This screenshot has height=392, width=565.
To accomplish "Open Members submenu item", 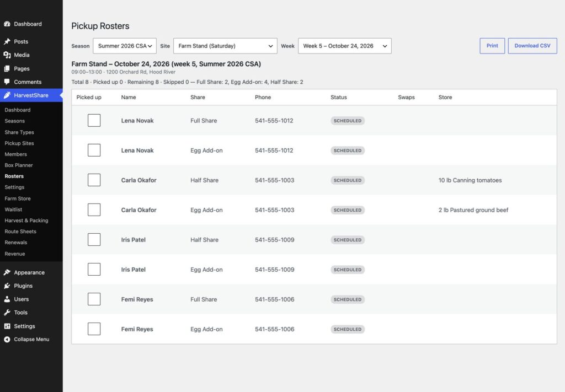I will pos(15,154).
